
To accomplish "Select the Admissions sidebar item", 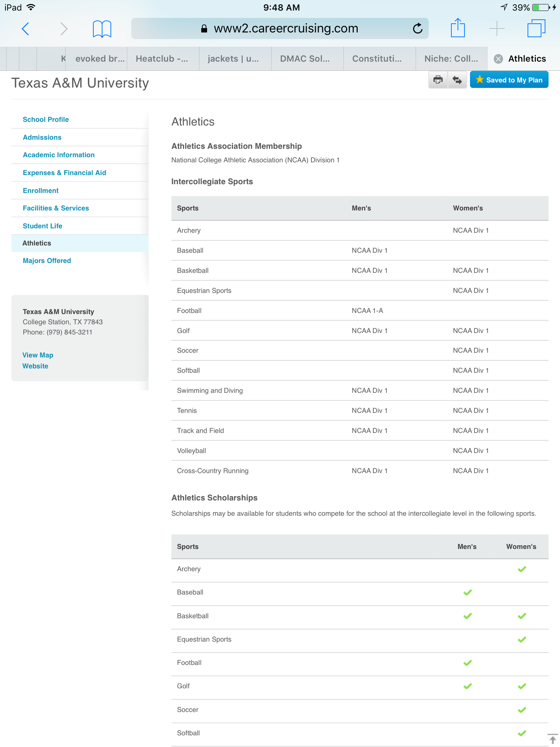I will (x=42, y=138).
